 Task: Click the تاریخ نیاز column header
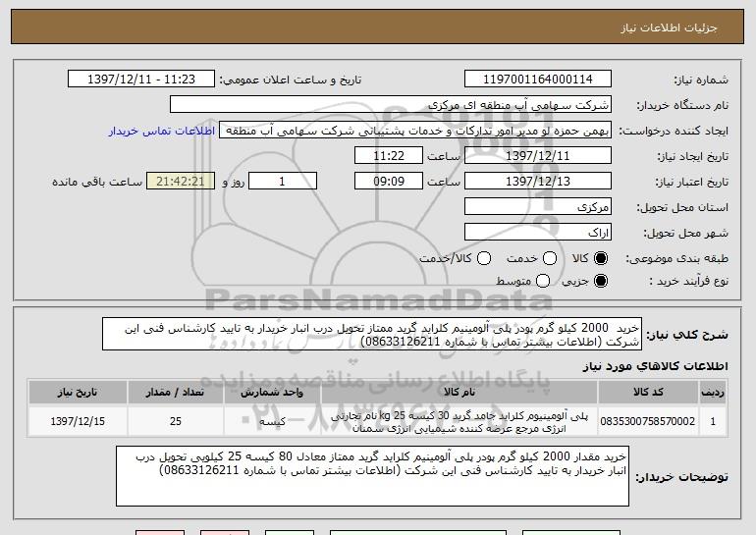[78, 393]
